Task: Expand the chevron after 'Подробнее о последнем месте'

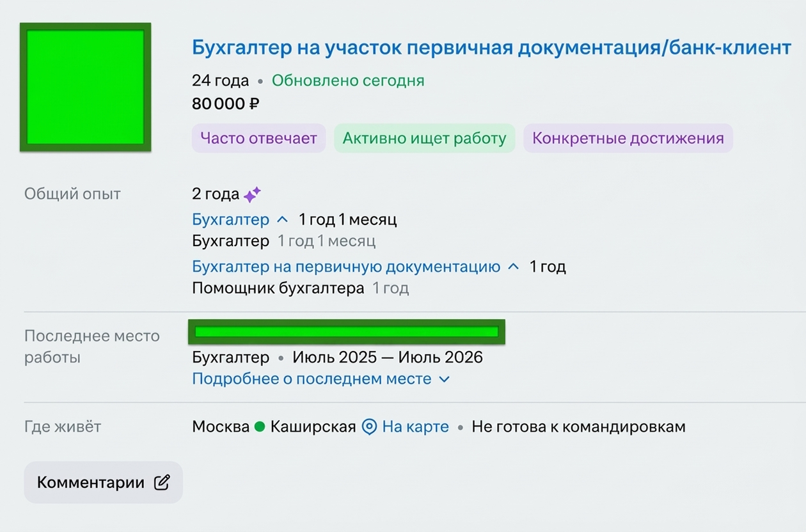Action: point(444,379)
